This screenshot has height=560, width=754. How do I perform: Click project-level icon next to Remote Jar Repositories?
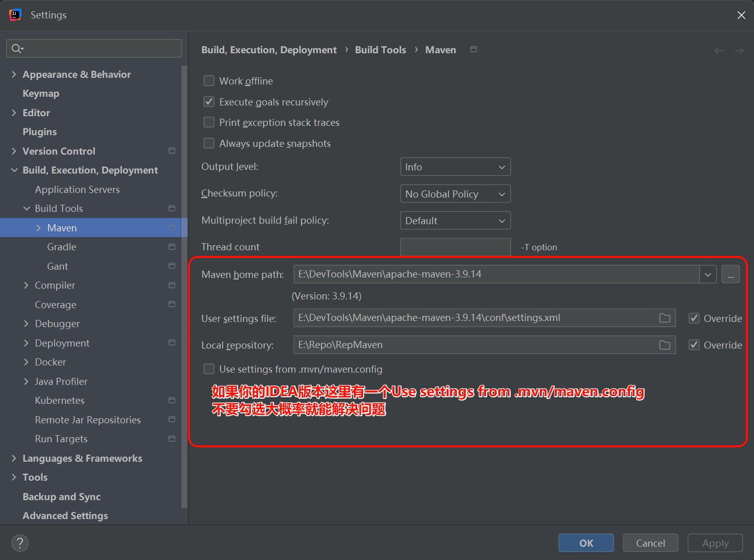click(172, 419)
